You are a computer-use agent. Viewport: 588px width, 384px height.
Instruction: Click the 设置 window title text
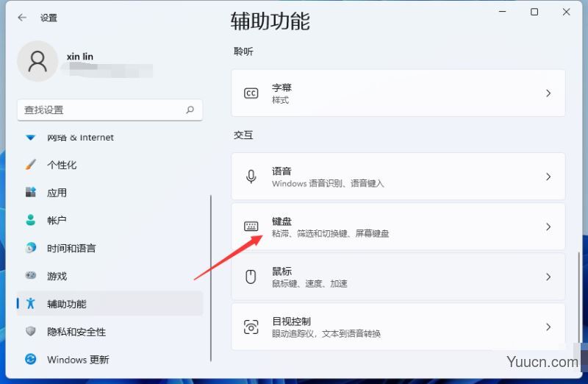49,18
